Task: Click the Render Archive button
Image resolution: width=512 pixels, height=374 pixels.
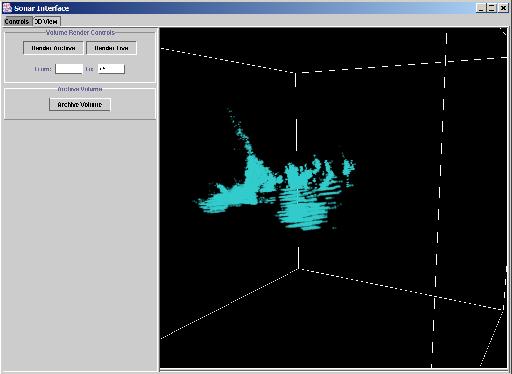Action: tap(53, 48)
